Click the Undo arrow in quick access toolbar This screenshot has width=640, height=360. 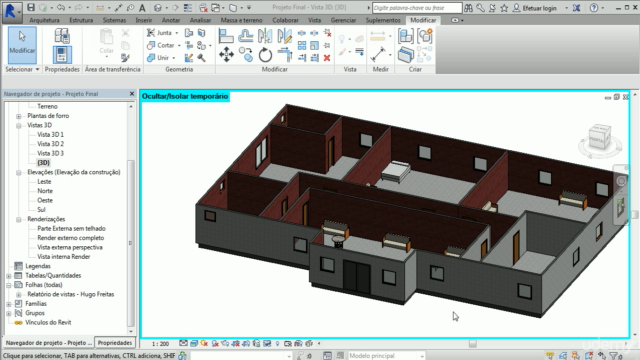point(60,7)
